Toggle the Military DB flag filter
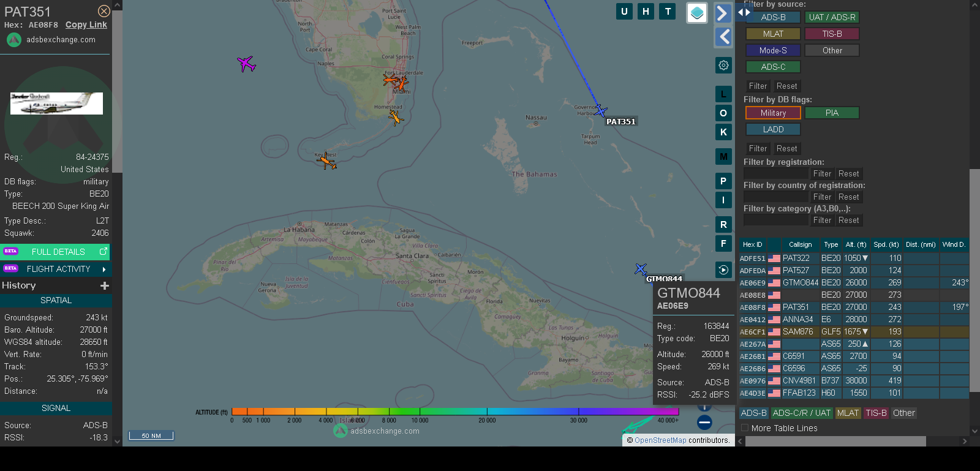Screen dimensions: 980x471 click(773, 113)
